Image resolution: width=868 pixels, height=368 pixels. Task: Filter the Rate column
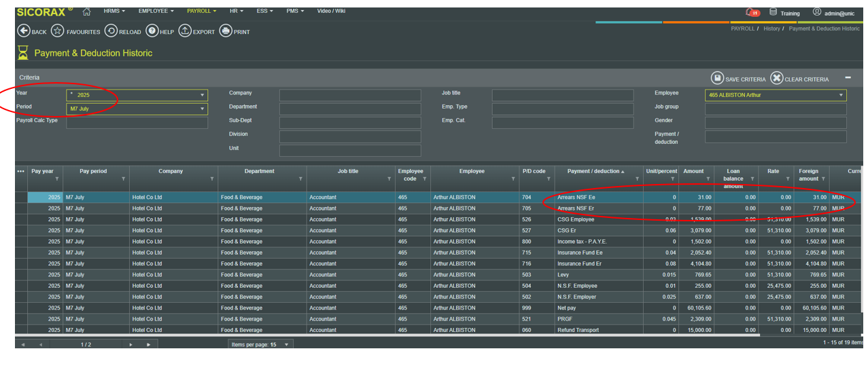point(787,179)
